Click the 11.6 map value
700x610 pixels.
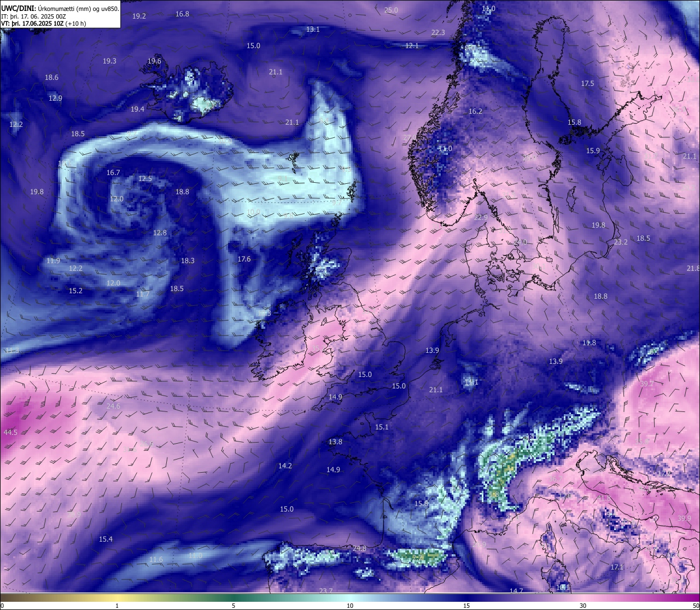click(x=156, y=559)
